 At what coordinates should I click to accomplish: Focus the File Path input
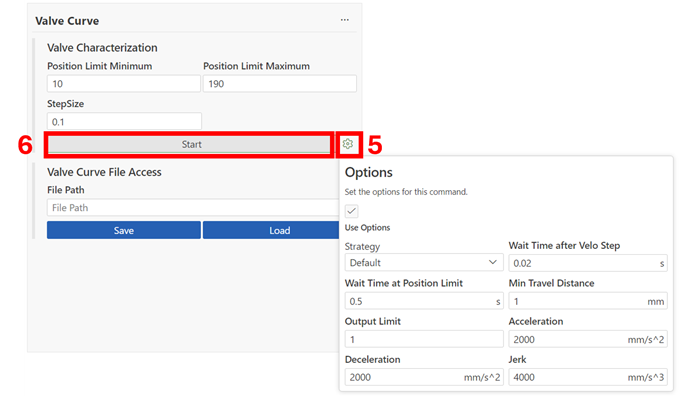click(193, 208)
